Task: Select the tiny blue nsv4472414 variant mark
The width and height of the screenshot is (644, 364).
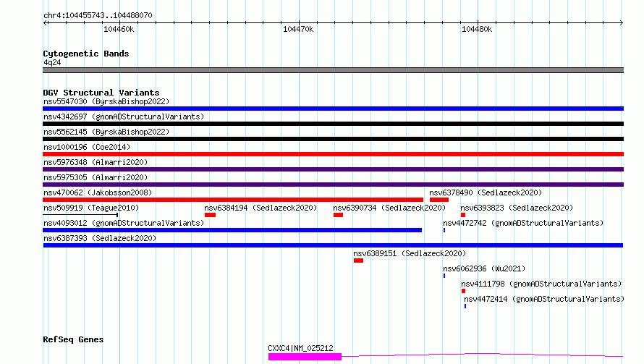Action: [x=465, y=306]
